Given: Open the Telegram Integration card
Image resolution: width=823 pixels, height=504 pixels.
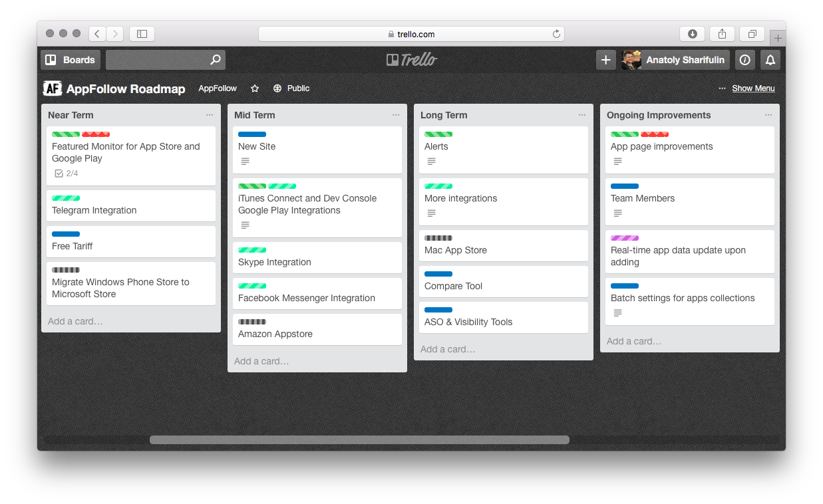Looking at the screenshot, I should tap(94, 210).
